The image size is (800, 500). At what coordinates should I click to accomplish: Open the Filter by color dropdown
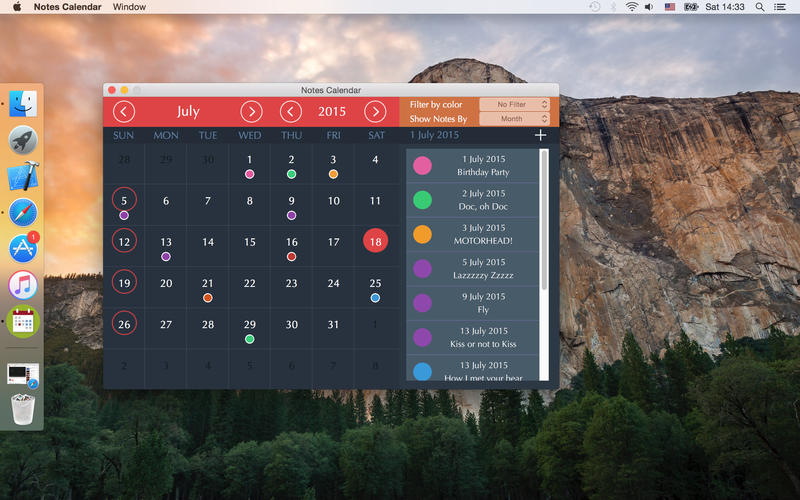pyautogui.click(x=514, y=104)
